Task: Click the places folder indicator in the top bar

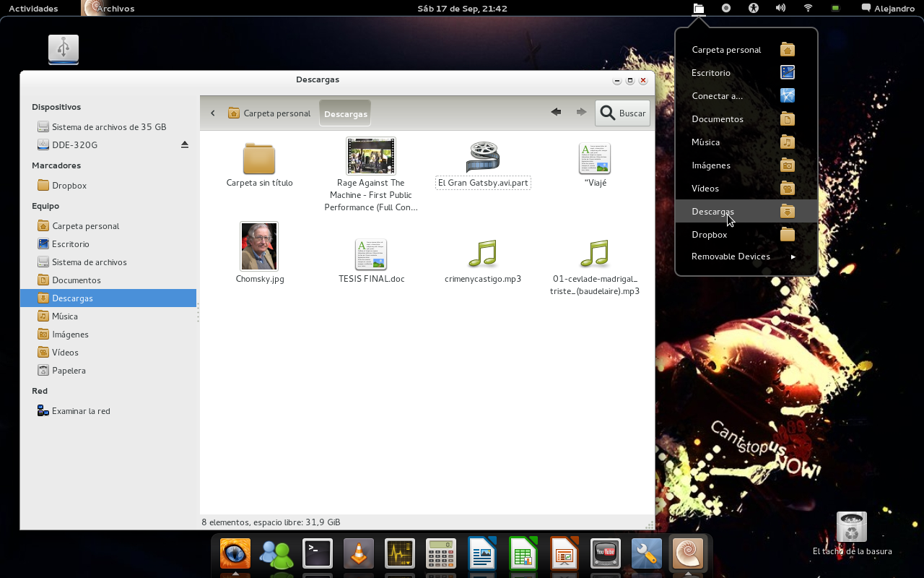Action: (x=698, y=9)
